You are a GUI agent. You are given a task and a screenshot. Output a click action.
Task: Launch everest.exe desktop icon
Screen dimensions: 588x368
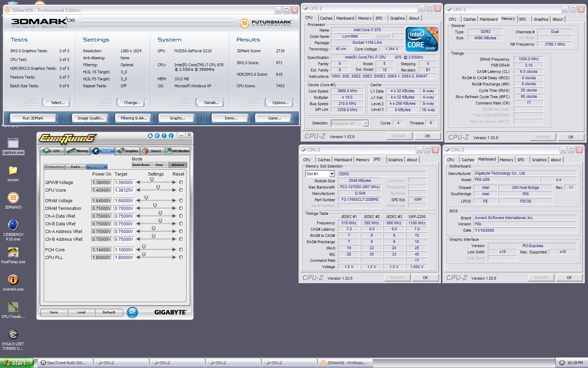click(x=13, y=283)
